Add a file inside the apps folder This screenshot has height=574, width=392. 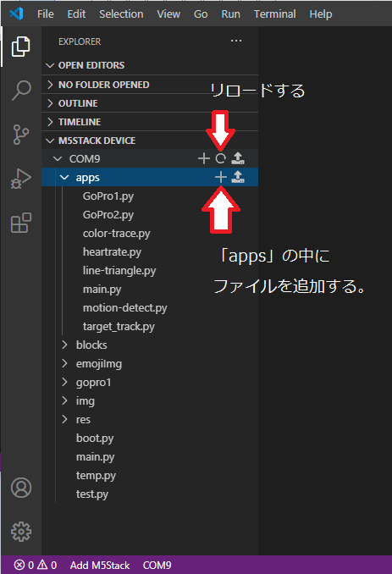[221, 177]
